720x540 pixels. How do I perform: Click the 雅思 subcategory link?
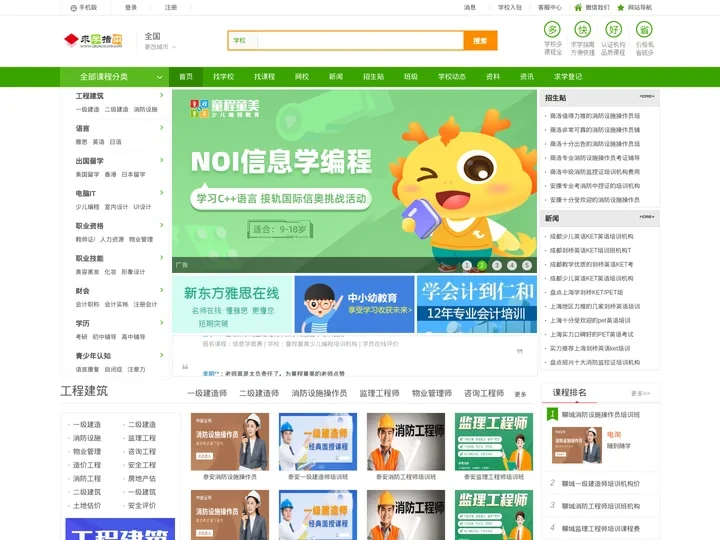(81, 142)
